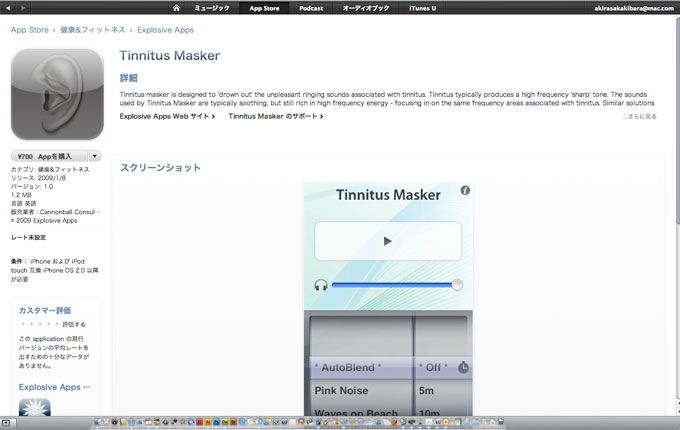This screenshot has height=430, width=680.
Task: Visit Explosive Apps Web サイト link
Action: [167, 116]
